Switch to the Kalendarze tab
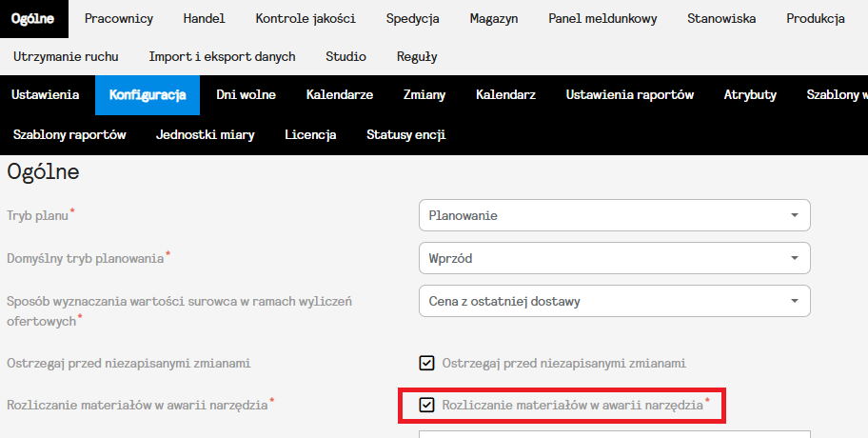Viewport: 868px width, 438px height. (340, 94)
